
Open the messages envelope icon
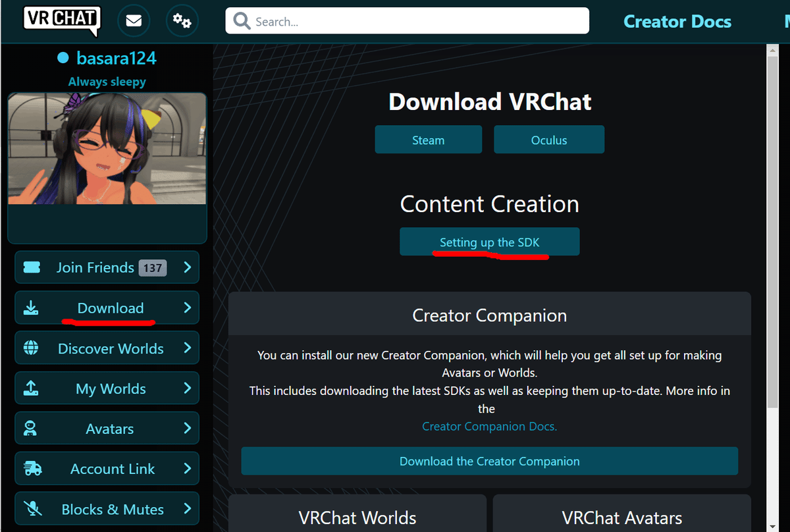click(x=134, y=20)
